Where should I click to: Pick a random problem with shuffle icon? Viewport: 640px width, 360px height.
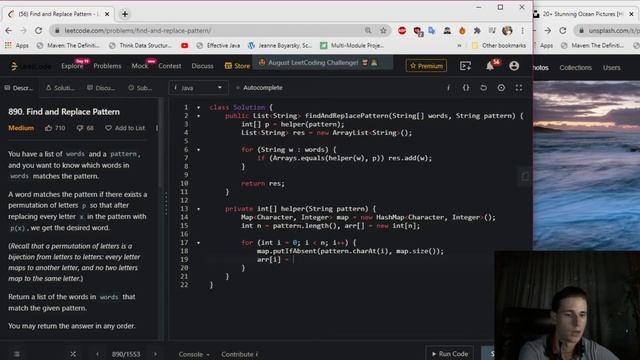point(73,354)
